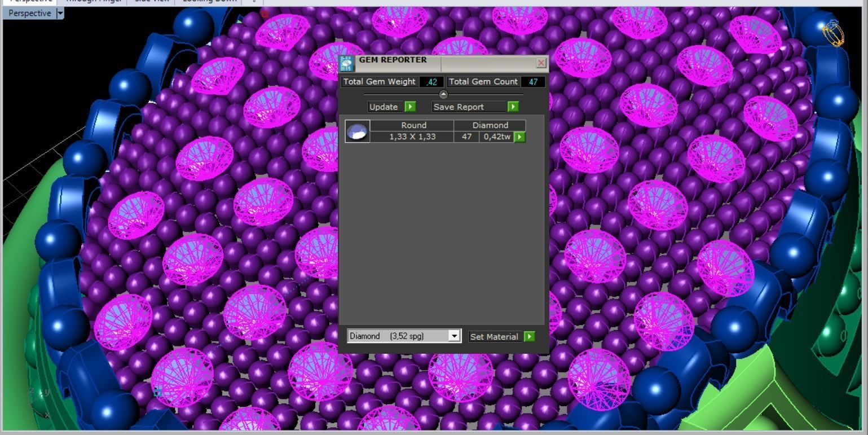Viewport: 868px width, 435px height.
Task: Click the green arrow next to Set Material
Action: coord(529,336)
